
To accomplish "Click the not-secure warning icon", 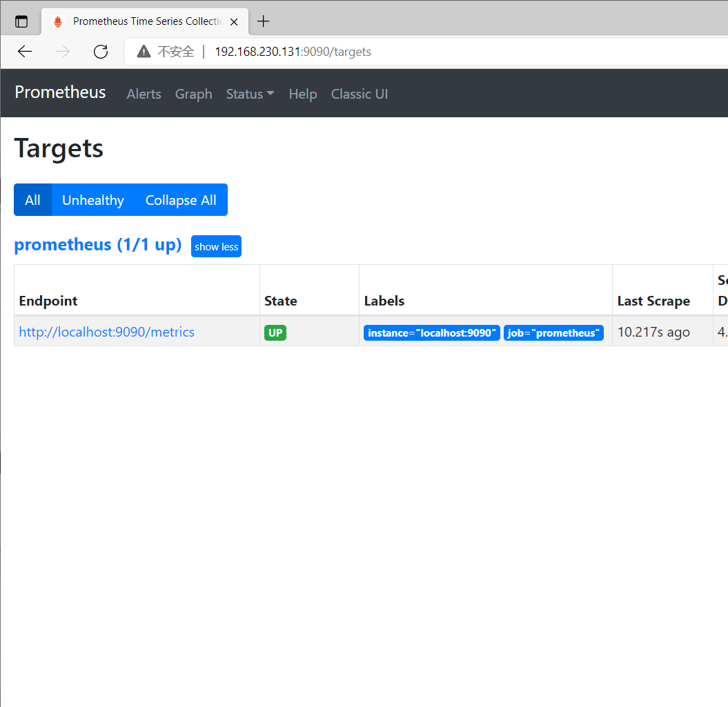I will pos(144,52).
